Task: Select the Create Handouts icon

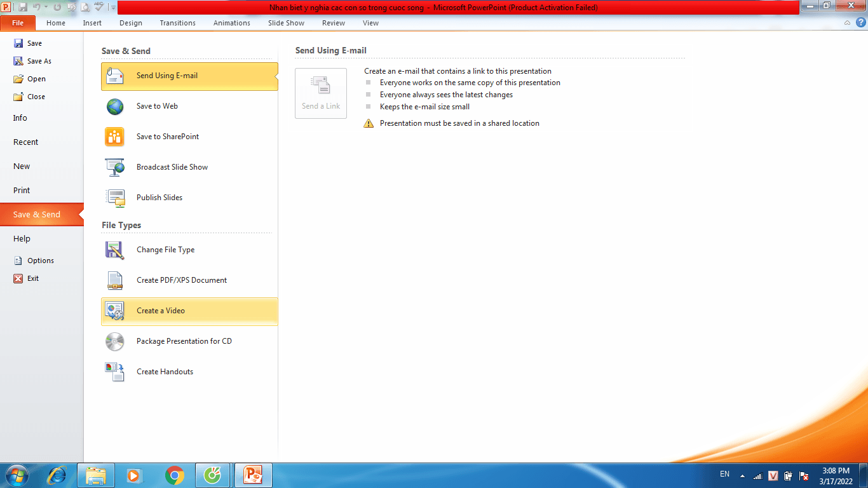Action: point(115,372)
